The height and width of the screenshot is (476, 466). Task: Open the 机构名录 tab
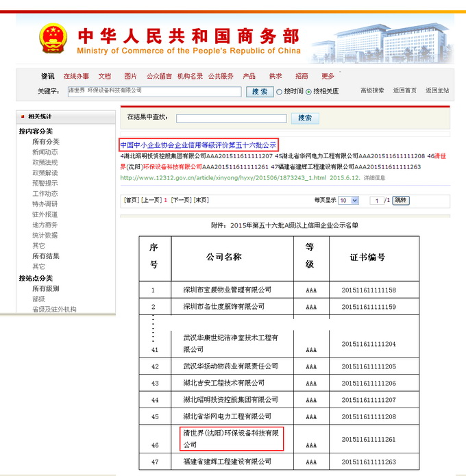(x=190, y=76)
